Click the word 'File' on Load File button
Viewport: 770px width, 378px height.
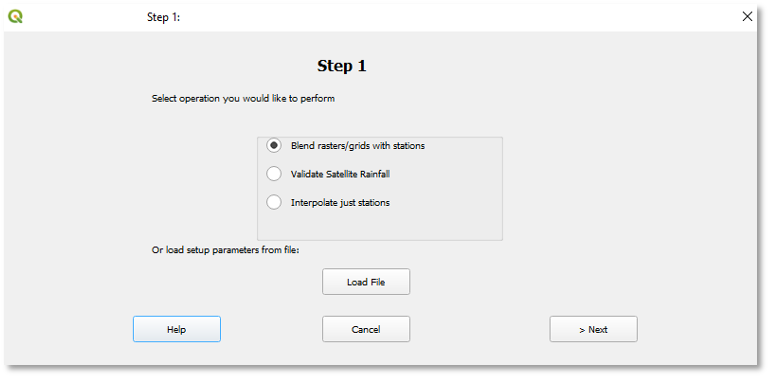[377, 282]
